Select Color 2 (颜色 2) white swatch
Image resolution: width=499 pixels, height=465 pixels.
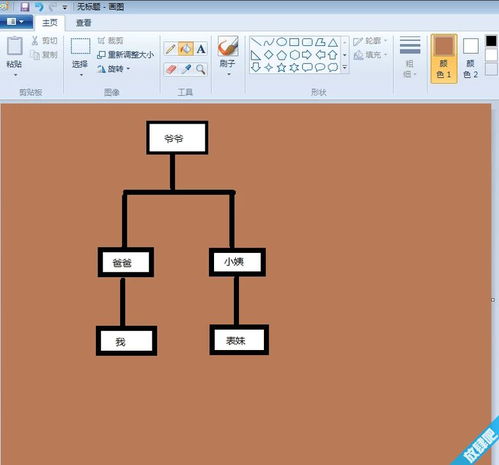(x=470, y=58)
